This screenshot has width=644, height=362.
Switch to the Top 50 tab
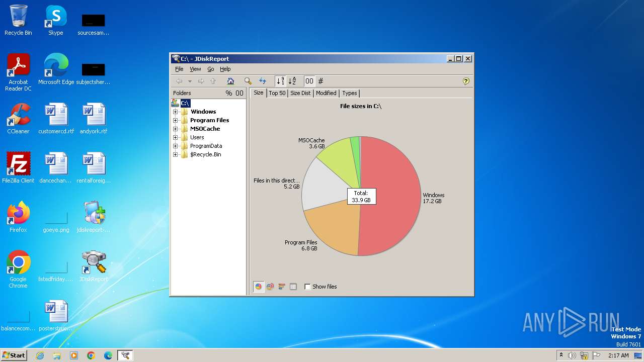pyautogui.click(x=277, y=93)
